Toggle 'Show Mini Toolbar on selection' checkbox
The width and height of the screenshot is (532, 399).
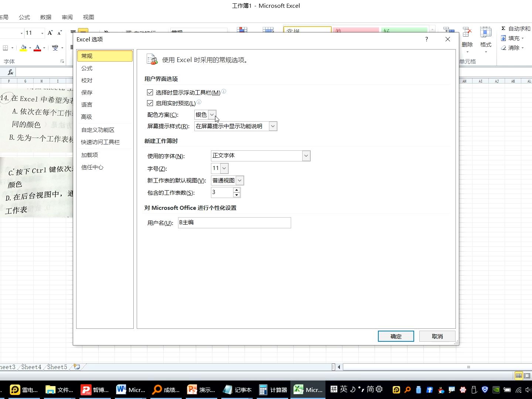(x=150, y=92)
